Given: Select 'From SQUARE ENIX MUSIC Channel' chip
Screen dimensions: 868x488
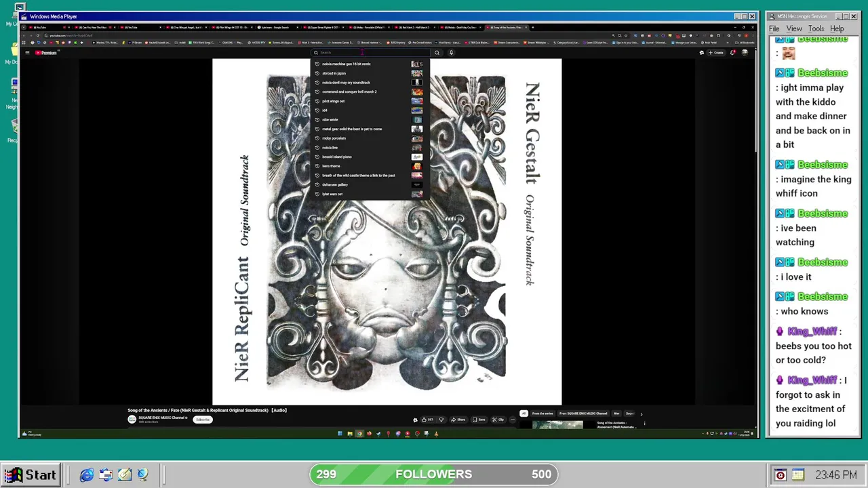Looking at the screenshot, I should [x=583, y=413].
